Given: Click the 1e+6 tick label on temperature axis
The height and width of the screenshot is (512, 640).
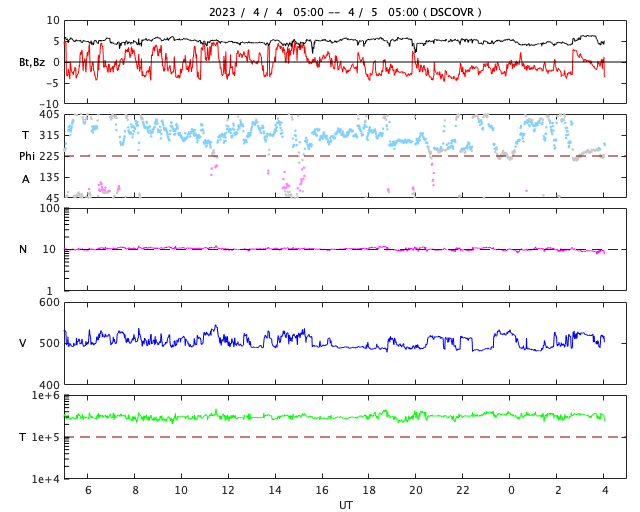Looking at the screenshot, I should point(46,396).
